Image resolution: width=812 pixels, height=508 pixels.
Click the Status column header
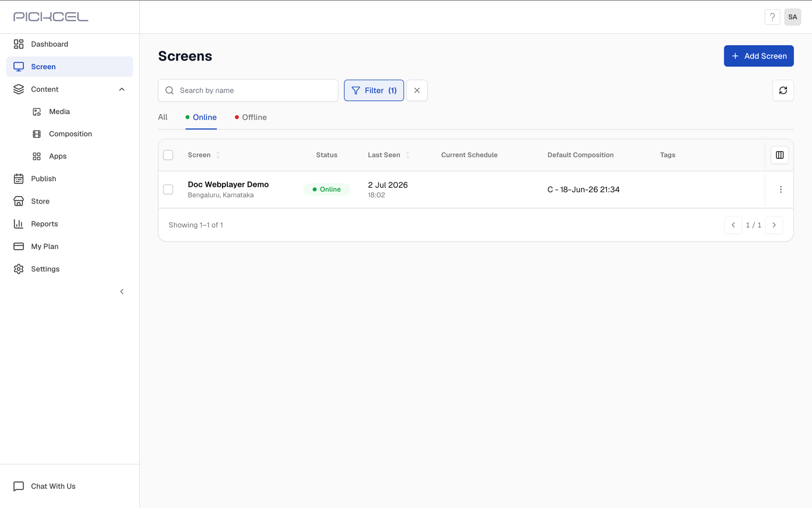click(327, 155)
